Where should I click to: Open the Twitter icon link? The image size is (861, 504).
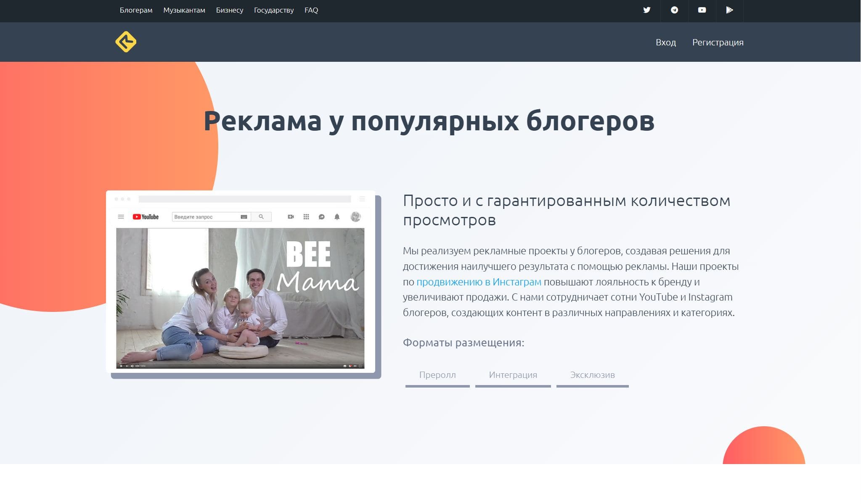(646, 10)
